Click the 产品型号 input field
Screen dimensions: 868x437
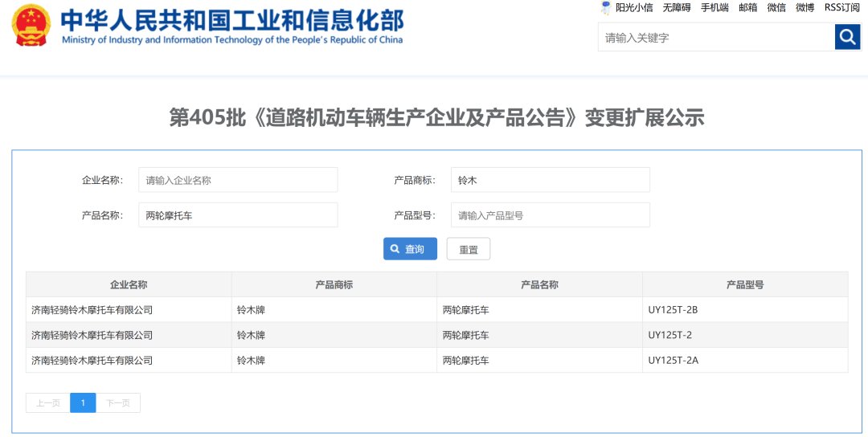551,215
